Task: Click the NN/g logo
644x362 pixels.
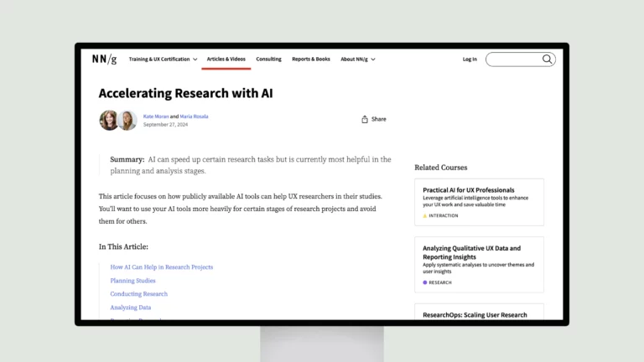Action: 104,59
